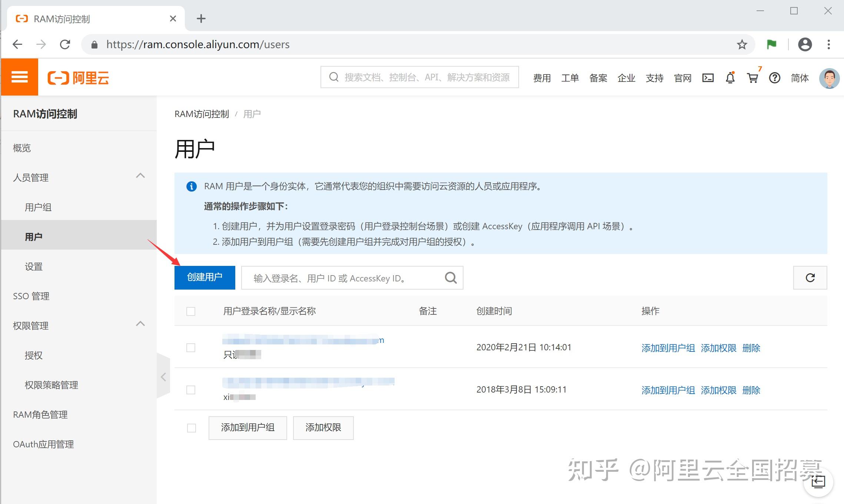844x504 pixels.
Task: Click 添加到用户组 for the 2020 user
Action: [x=668, y=348]
